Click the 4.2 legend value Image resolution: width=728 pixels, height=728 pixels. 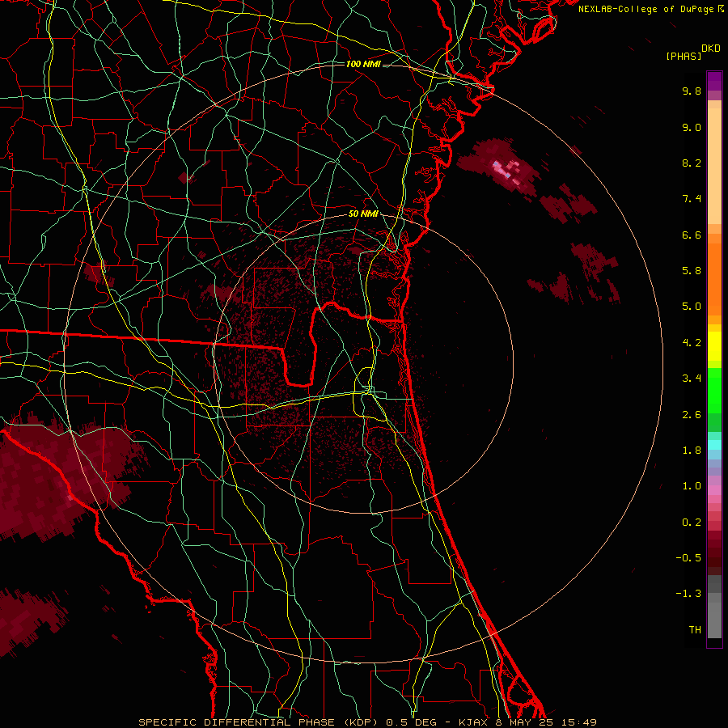(692, 343)
